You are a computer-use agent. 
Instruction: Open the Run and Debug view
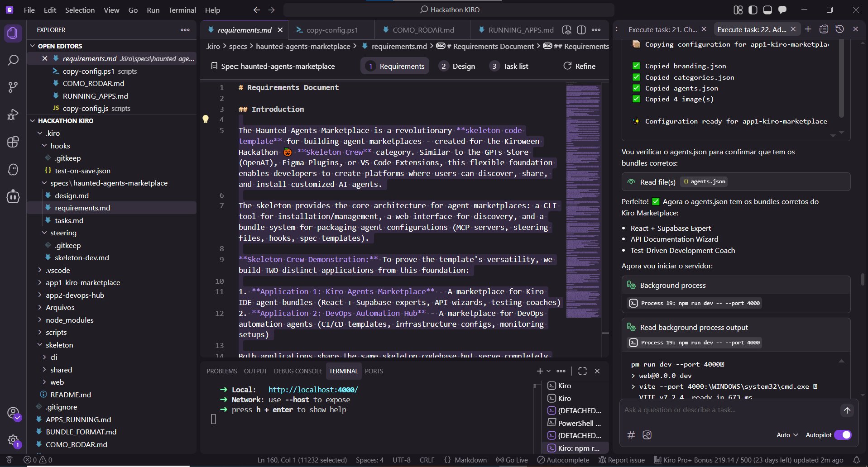point(13,114)
